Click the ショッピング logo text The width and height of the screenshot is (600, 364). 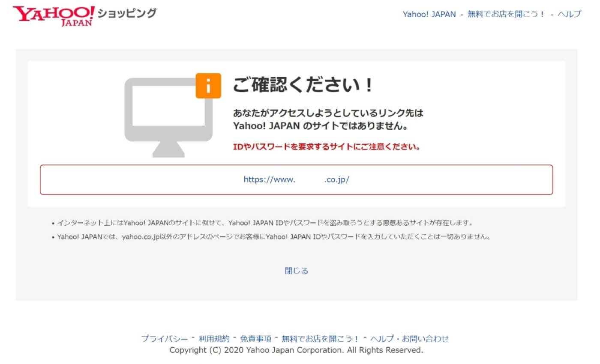tap(127, 13)
